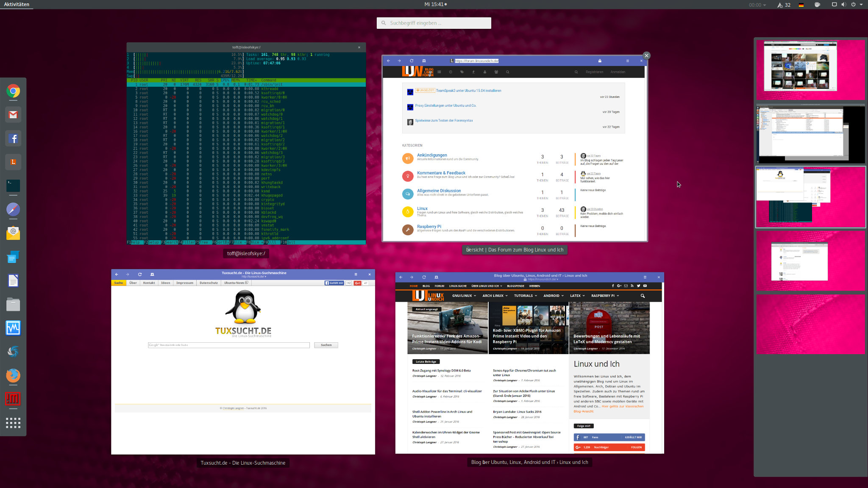Click the Suchen button on Tuxsucht.de
The width and height of the screenshot is (868, 488).
click(x=326, y=345)
